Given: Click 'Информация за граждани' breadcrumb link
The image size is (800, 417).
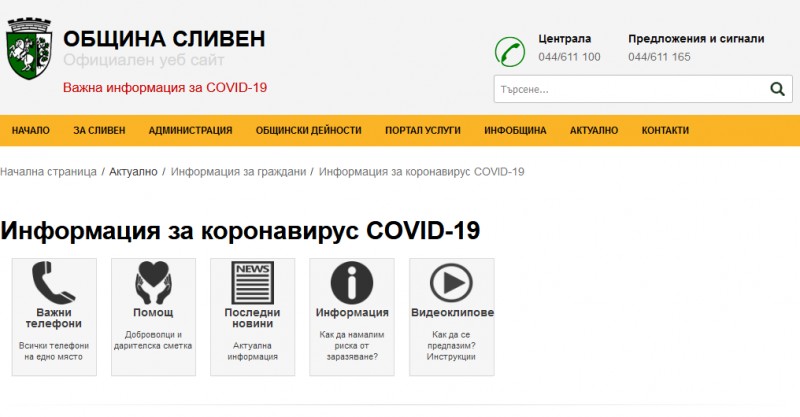Looking at the screenshot, I should coord(238,172).
